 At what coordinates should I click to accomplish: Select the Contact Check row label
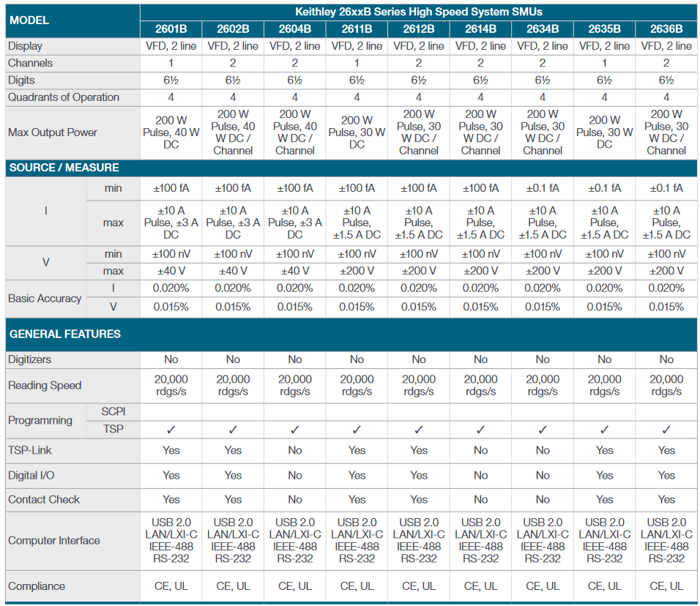click(44, 500)
